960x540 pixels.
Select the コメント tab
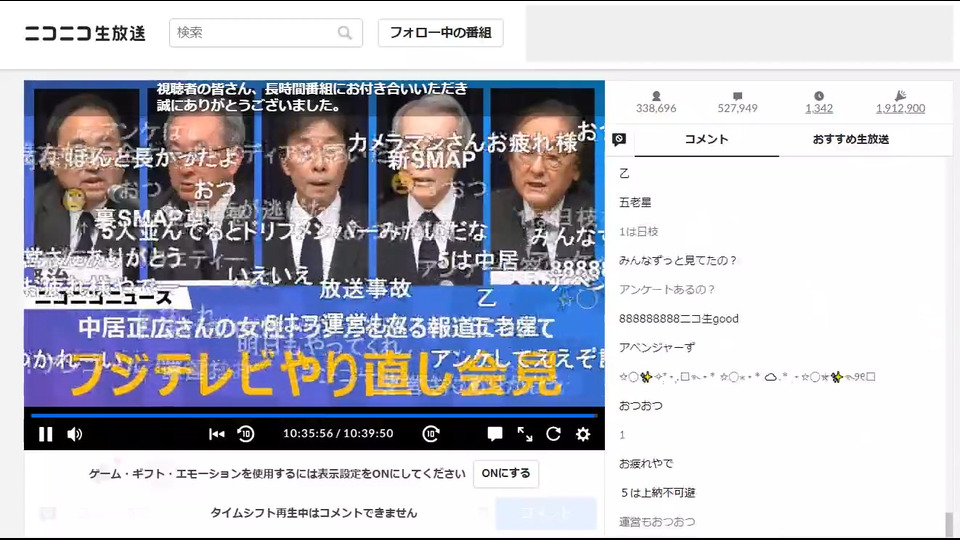click(706, 140)
